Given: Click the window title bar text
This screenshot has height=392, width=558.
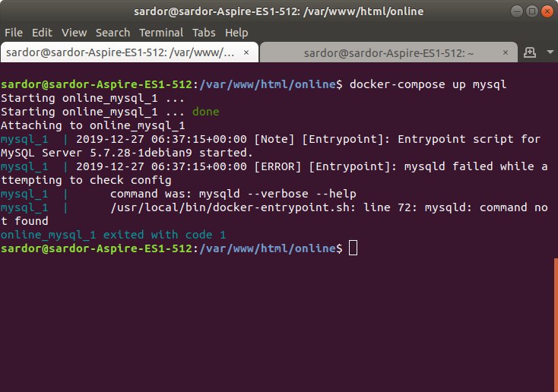Looking at the screenshot, I should (x=279, y=11).
